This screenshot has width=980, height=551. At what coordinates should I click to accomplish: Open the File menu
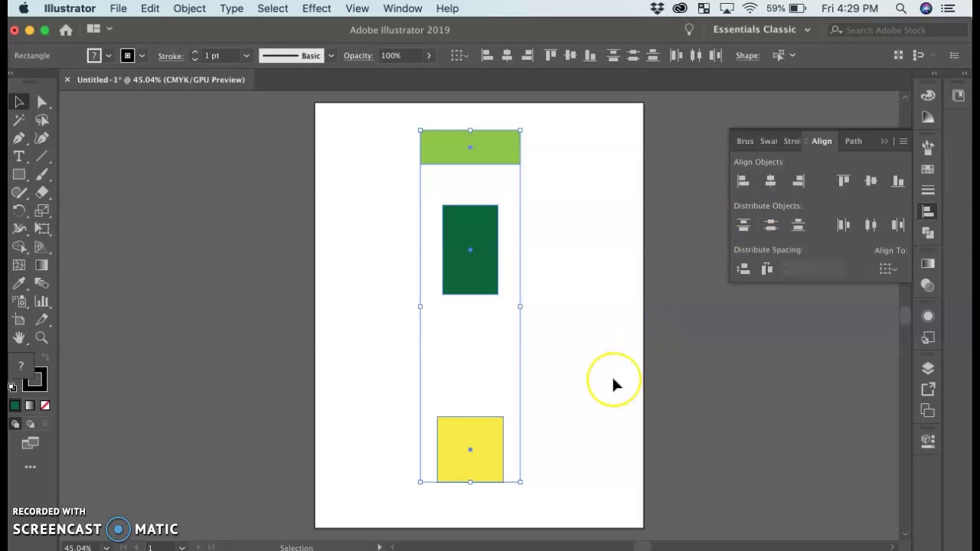point(118,8)
